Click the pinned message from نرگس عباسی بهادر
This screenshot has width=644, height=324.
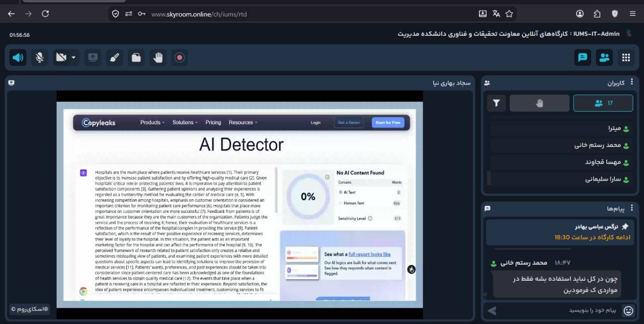click(x=560, y=231)
